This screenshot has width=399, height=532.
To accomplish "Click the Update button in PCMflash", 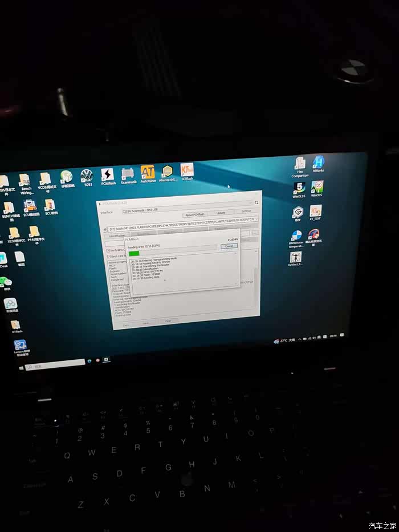I will click(x=221, y=213).
